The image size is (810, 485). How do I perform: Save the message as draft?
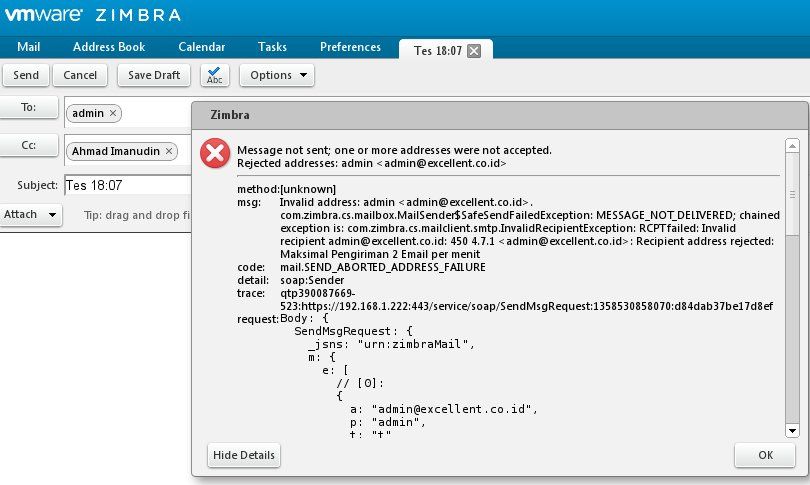click(154, 75)
